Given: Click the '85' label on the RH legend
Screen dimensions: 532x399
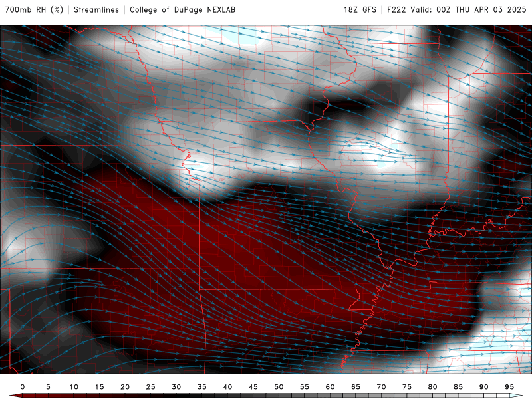Looking at the screenshot, I should pos(458,387).
